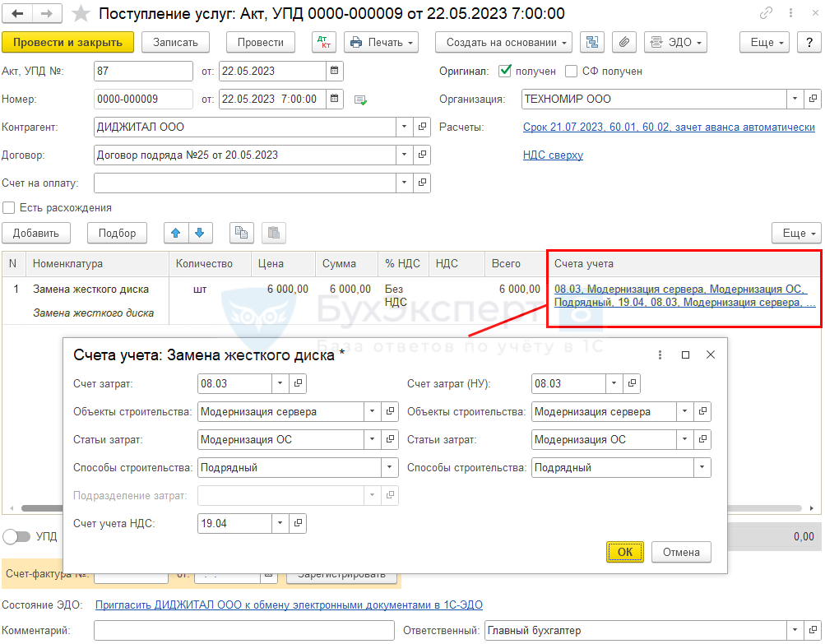Image resolution: width=825 pixels, height=644 pixels.
Task: Open attached files paperclip icon
Action: coord(623,42)
